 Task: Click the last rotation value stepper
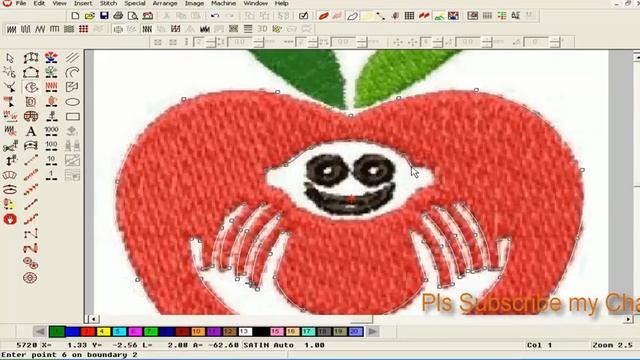coord(554,42)
